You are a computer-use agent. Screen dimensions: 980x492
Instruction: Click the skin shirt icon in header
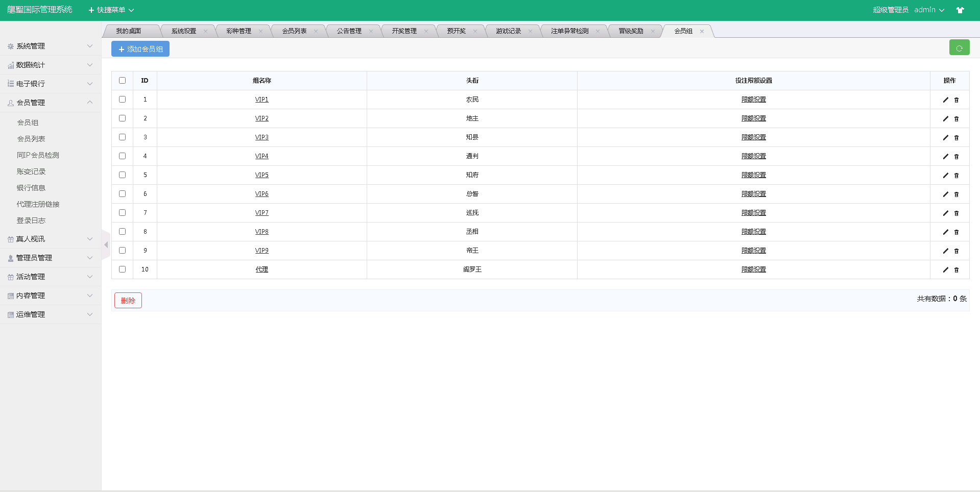click(960, 10)
